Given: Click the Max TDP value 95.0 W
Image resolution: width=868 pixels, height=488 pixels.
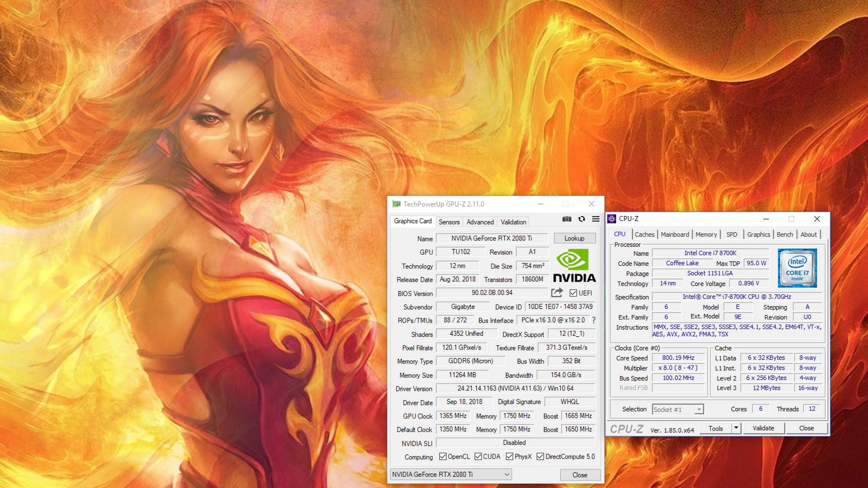Looking at the screenshot, I should point(756,263).
